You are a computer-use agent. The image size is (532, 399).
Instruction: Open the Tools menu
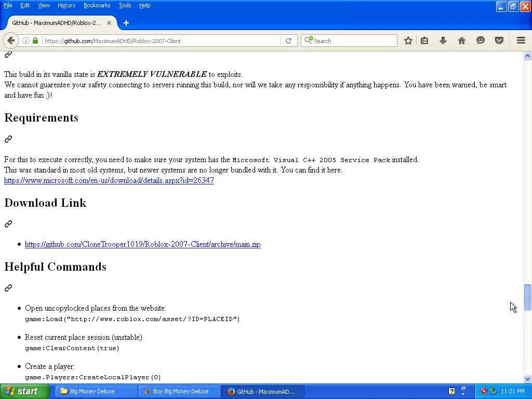tap(125, 5)
